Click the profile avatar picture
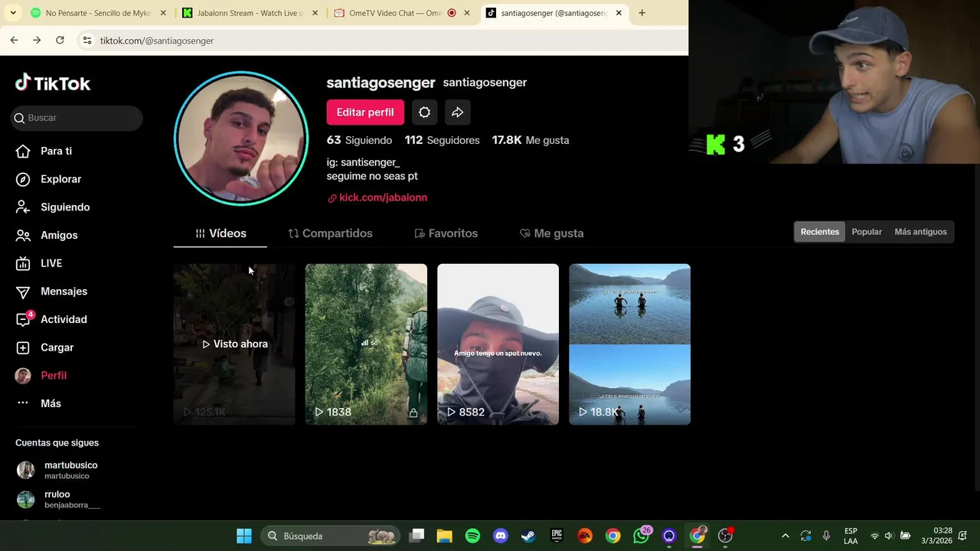Viewport: 980px width, 551px height. coord(241,139)
